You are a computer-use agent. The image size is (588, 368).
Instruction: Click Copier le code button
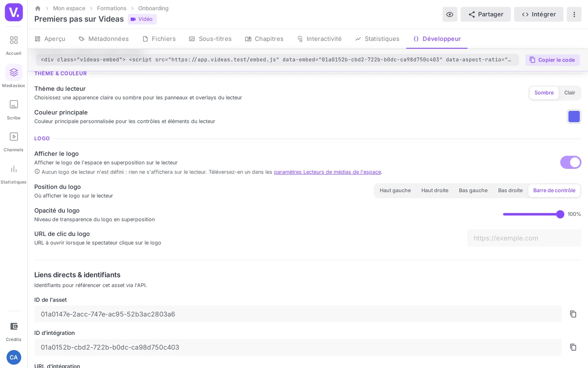pyautogui.click(x=552, y=60)
